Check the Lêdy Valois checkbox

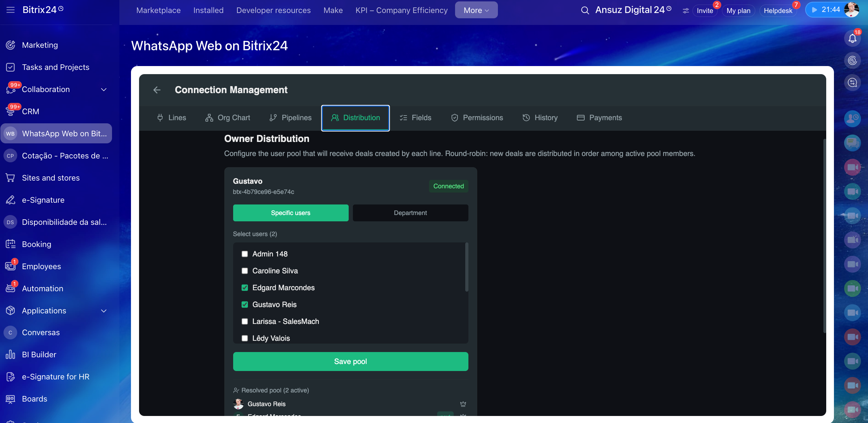point(245,338)
